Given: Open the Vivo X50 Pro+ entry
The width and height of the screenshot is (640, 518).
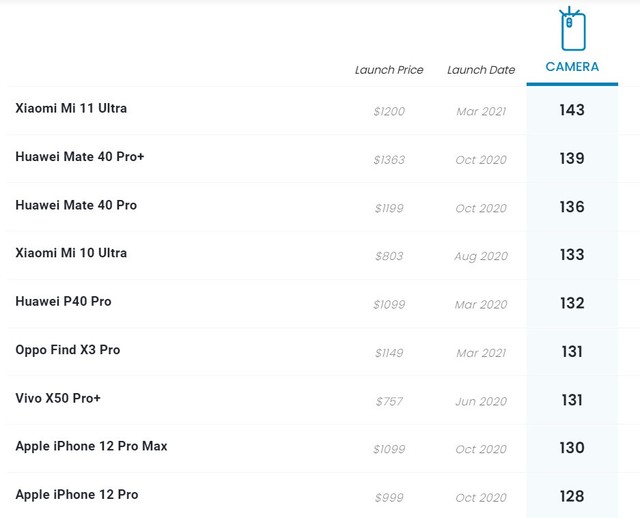Looking at the screenshot, I should click(x=58, y=398).
